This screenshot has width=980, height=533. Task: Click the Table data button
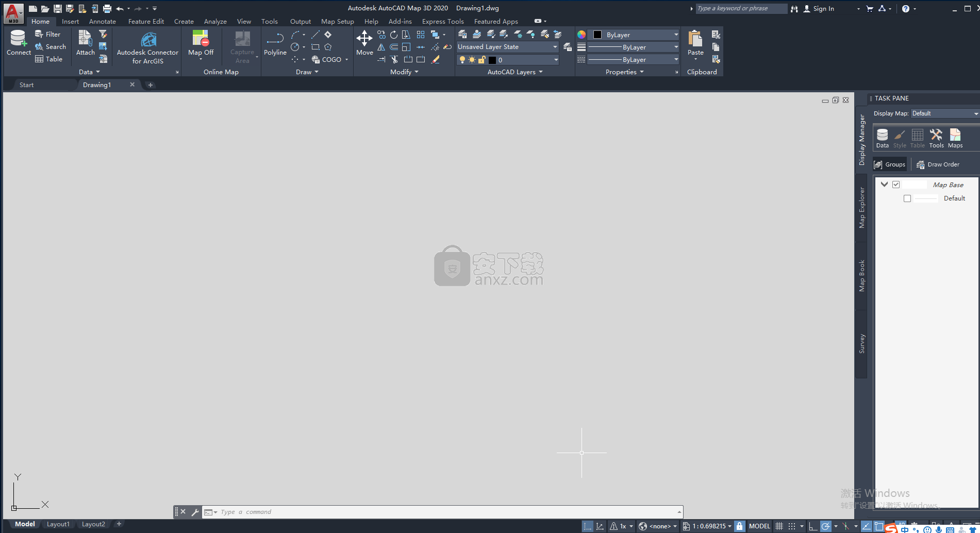tap(48, 59)
